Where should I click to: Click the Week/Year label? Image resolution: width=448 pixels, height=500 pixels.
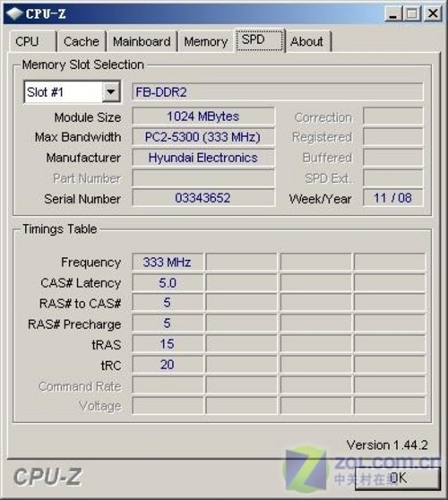(320, 199)
